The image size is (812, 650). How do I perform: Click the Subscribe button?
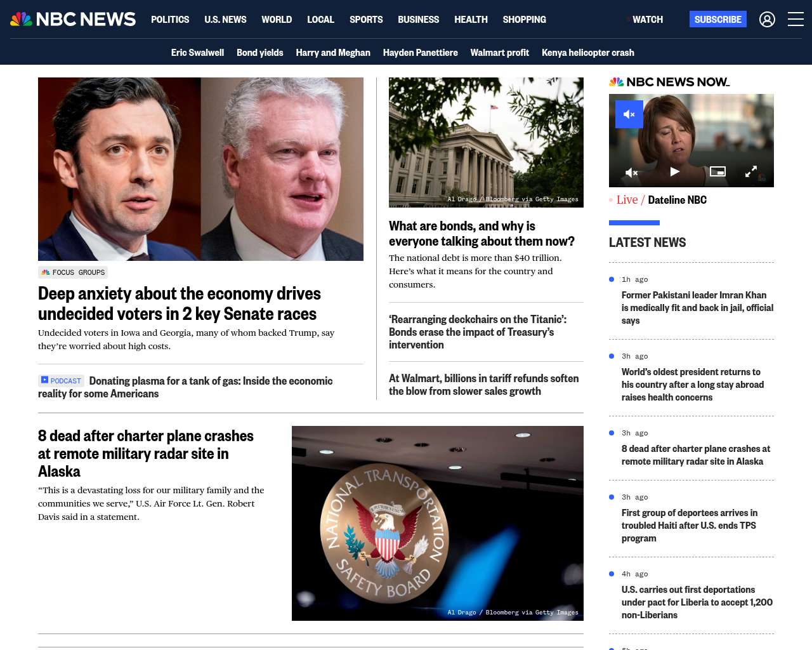click(x=717, y=19)
